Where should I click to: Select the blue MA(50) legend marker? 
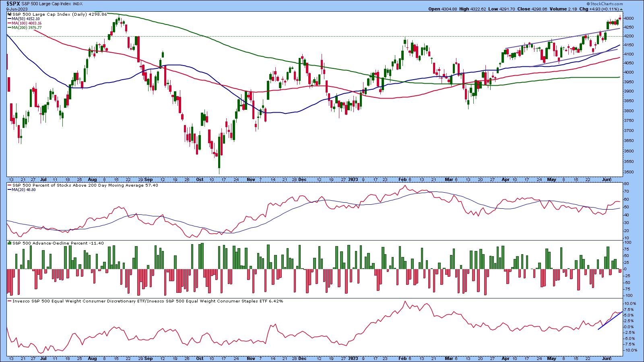(x=9, y=19)
